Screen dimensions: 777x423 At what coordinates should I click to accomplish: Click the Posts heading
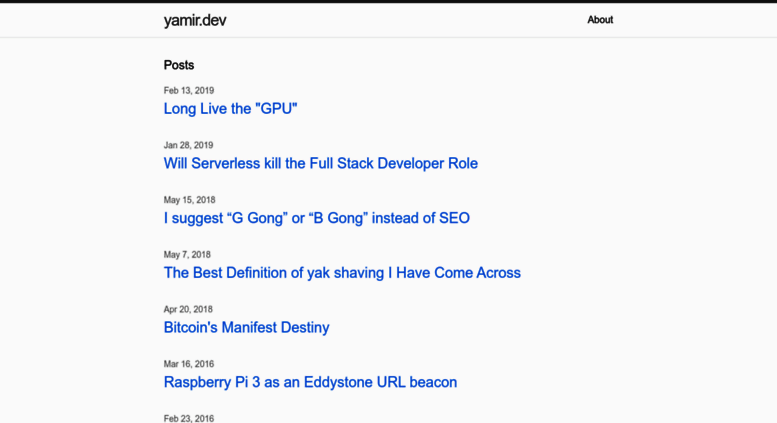pos(179,65)
